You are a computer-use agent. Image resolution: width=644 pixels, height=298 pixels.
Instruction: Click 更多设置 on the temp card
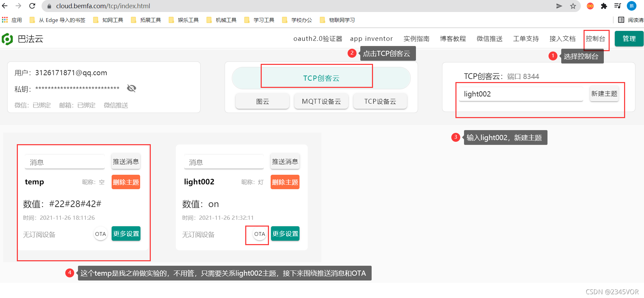(x=126, y=233)
